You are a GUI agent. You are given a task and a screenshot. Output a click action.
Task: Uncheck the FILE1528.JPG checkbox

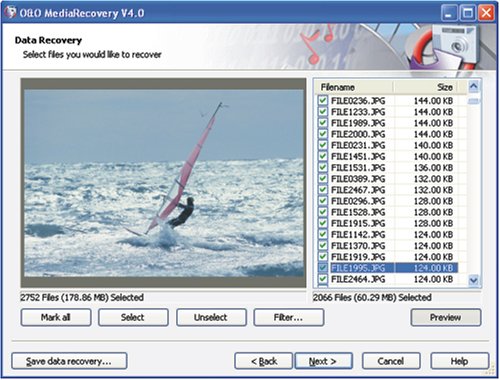click(322, 212)
